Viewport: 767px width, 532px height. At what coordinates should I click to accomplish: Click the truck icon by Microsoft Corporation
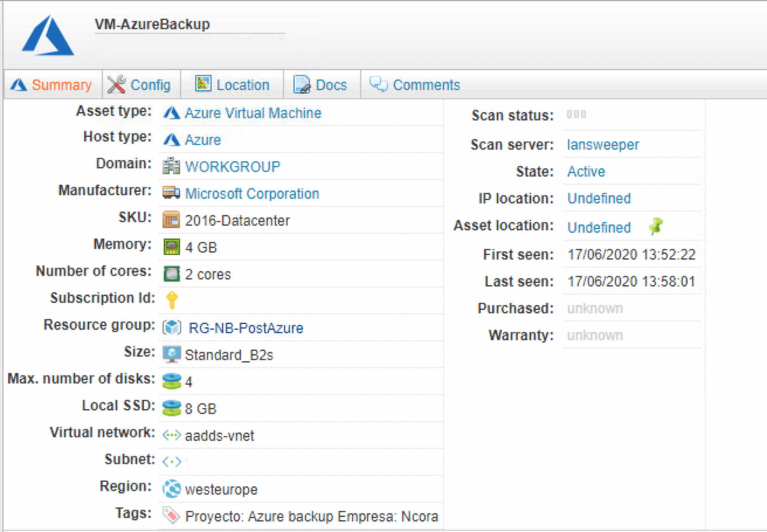(171, 194)
